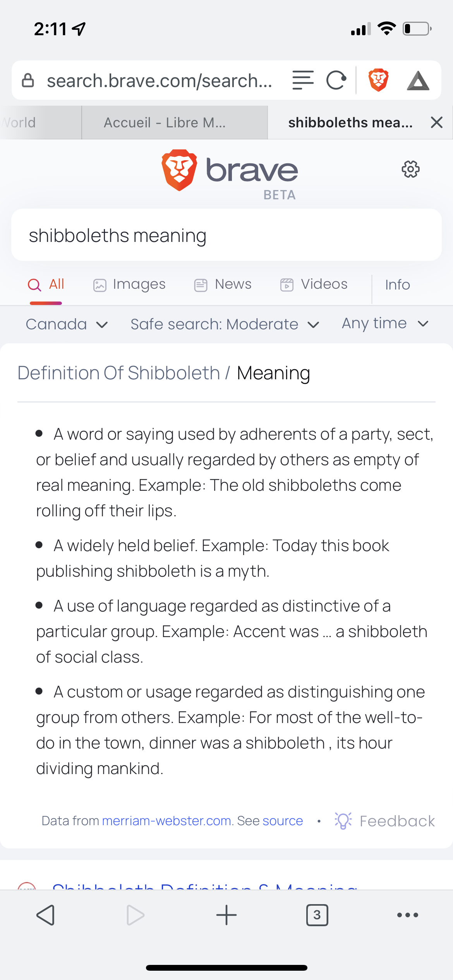The width and height of the screenshot is (453, 980).
Task: Open search settings gear icon
Action: click(x=410, y=169)
